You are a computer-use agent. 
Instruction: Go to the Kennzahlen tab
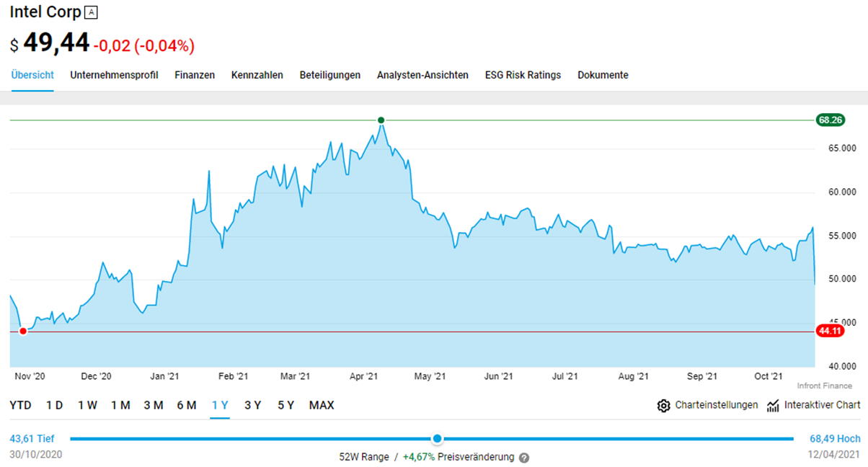pyautogui.click(x=257, y=75)
